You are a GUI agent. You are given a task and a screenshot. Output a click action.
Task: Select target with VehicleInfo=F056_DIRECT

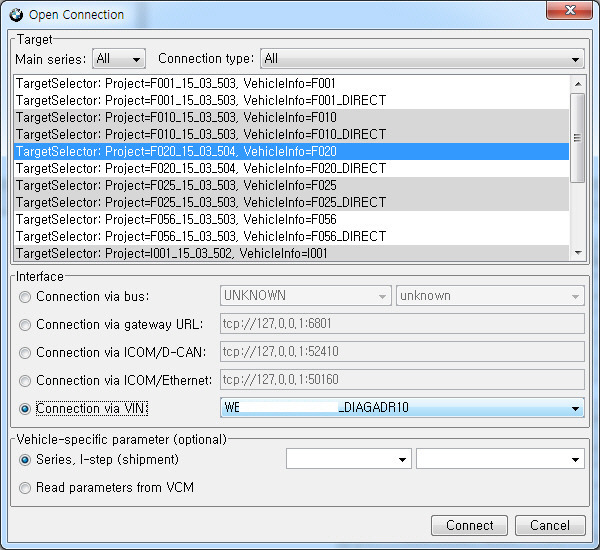point(291,236)
